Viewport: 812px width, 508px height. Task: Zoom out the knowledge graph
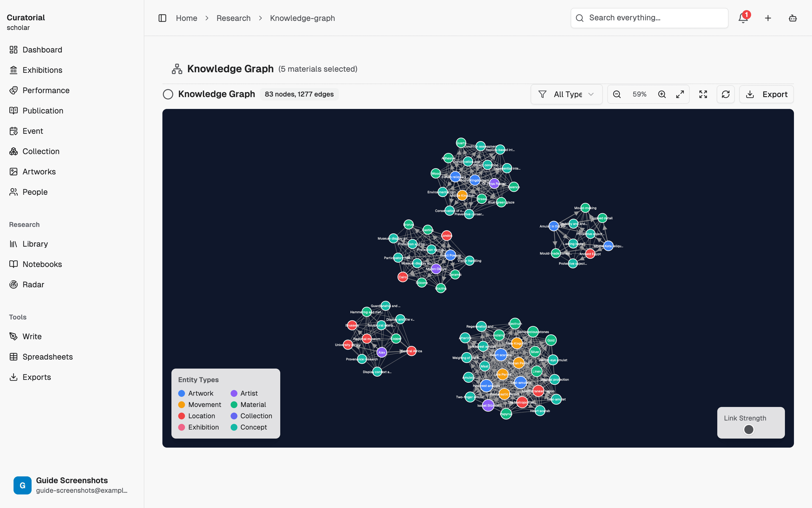click(617, 95)
